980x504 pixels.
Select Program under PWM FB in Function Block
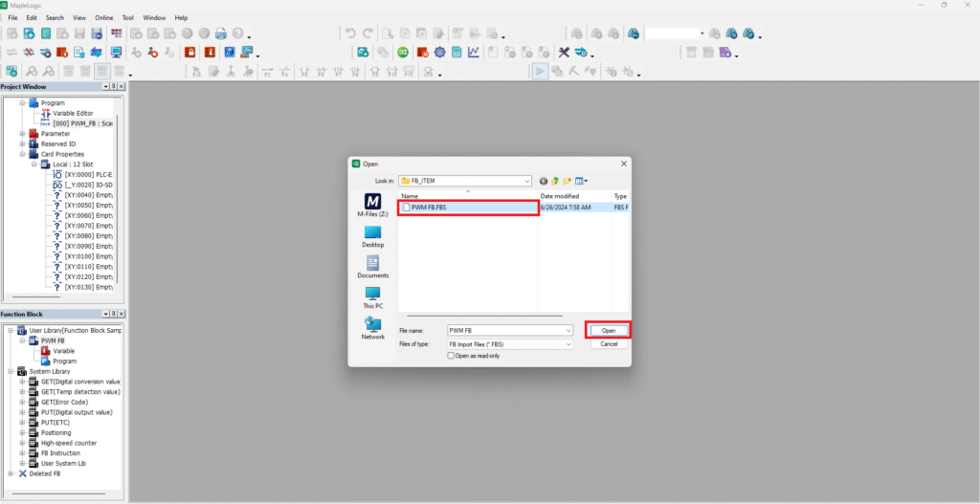tap(64, 361)
